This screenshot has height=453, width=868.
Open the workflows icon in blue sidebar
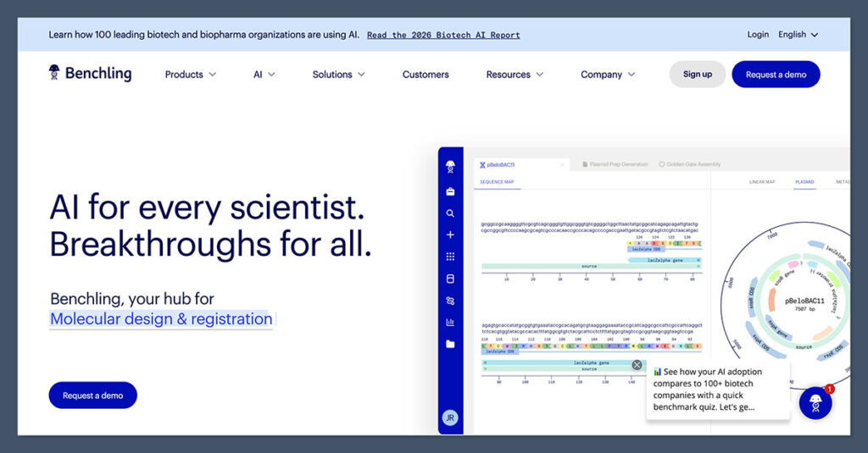[450, 301]
